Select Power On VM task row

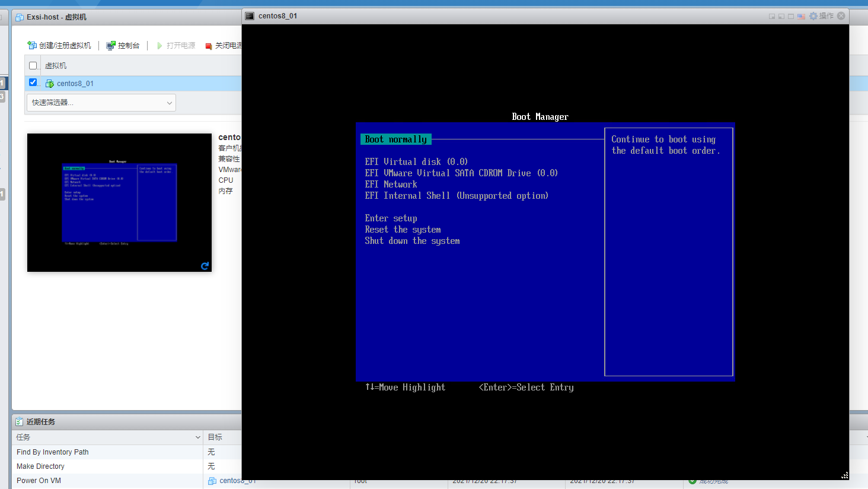(126, 481)
